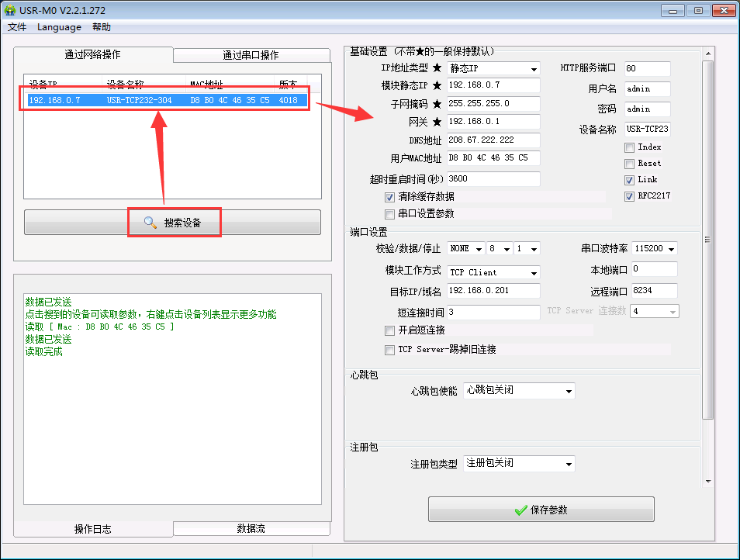Open the 文件 menu

pyautogui.click(x=17, y=27)
